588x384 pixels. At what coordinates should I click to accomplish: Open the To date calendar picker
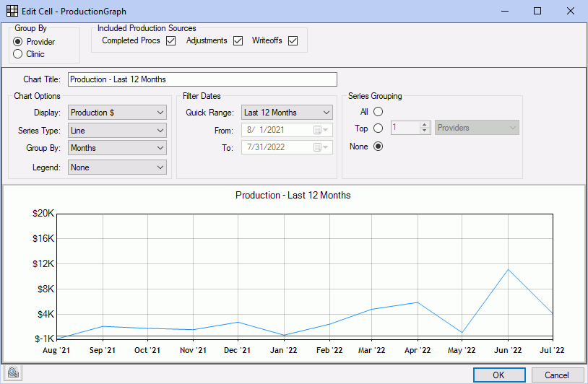click(x=321, y=148)
